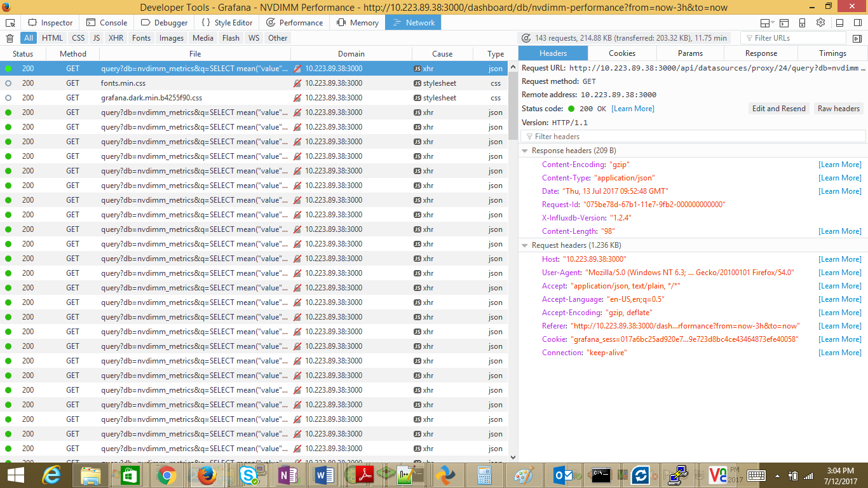Screen dimensions: 868x488
Task: Open the Windows Start button
Action: (x=15, y=475)
